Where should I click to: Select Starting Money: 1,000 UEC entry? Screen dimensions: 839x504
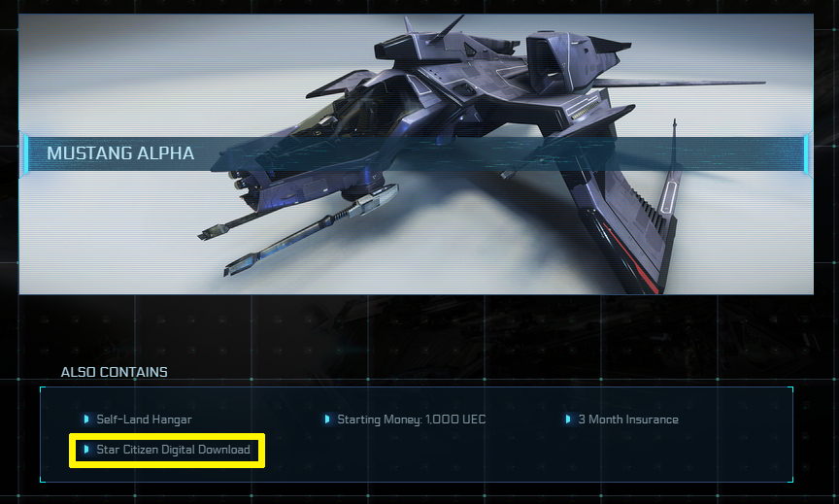coord(412,420)
